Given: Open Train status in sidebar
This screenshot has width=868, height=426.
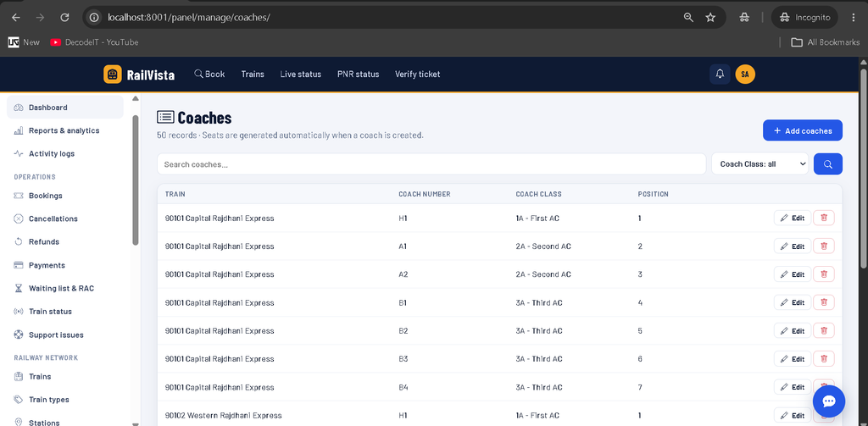Looking at the screenshot, I should pos(64,312).
